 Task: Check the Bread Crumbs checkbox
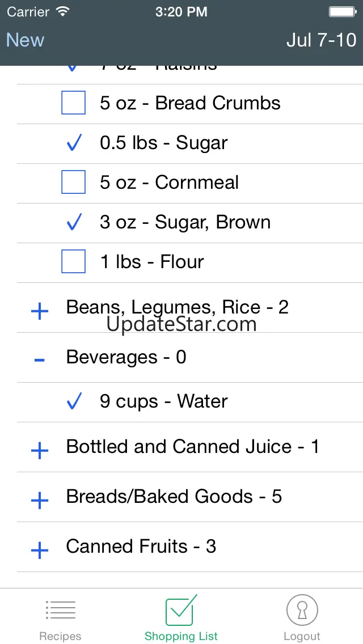(x=74, y=103)
